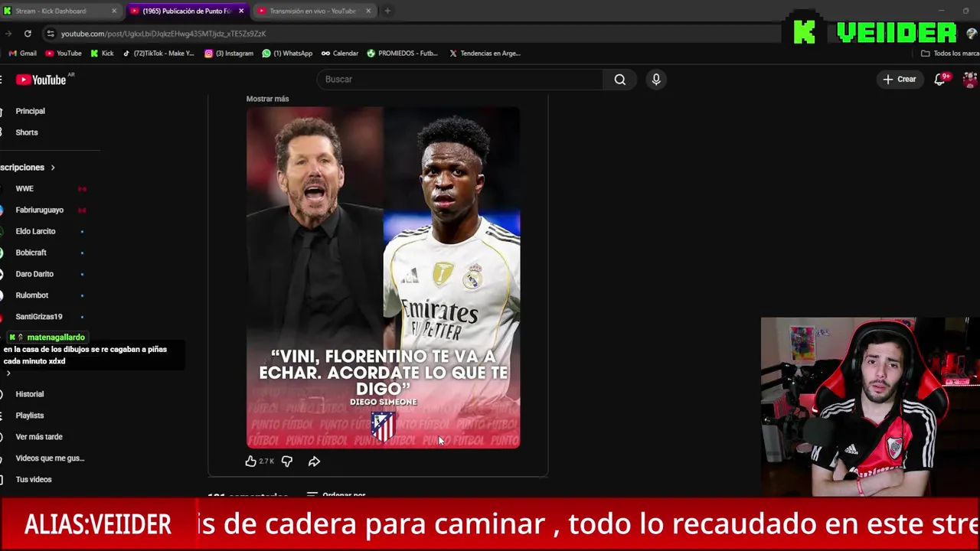The height and width of the screenshot is (551, 980).
Task: Click the browser address bar URL
Action: [164, 34]
